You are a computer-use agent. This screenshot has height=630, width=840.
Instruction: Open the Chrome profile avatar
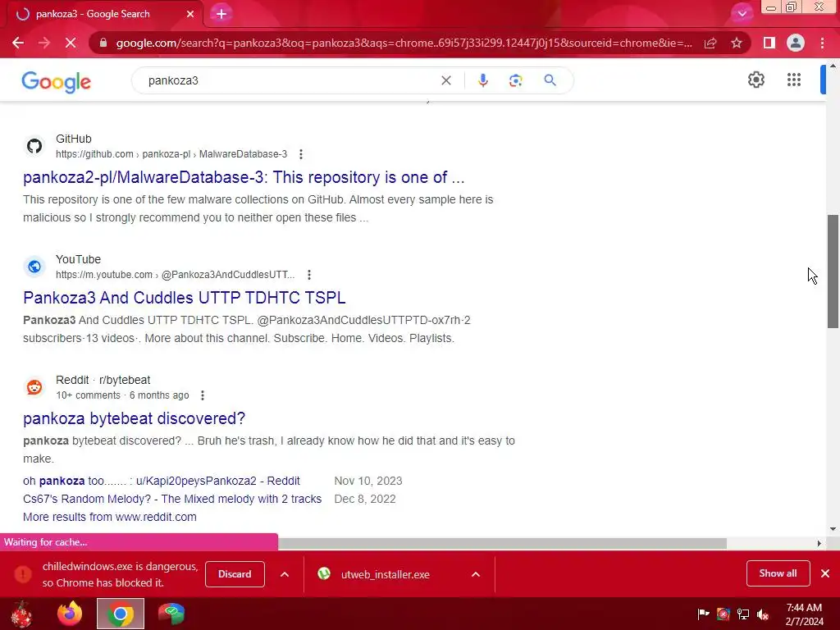tap(796, 43)
